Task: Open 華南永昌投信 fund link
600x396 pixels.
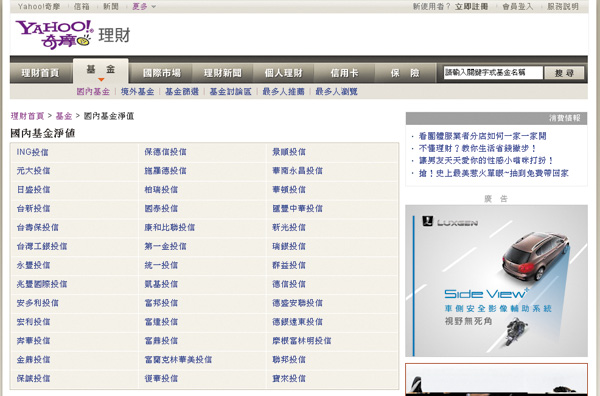Action: [x=297, y=171]
